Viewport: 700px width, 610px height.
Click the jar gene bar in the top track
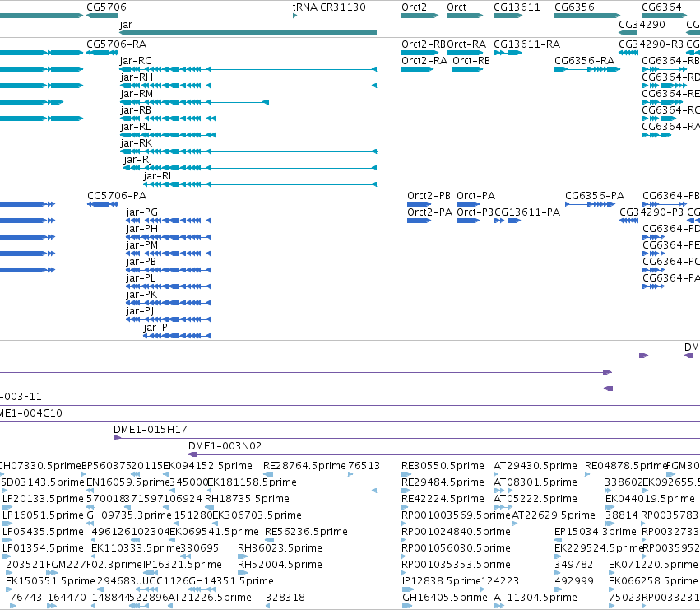248,33
